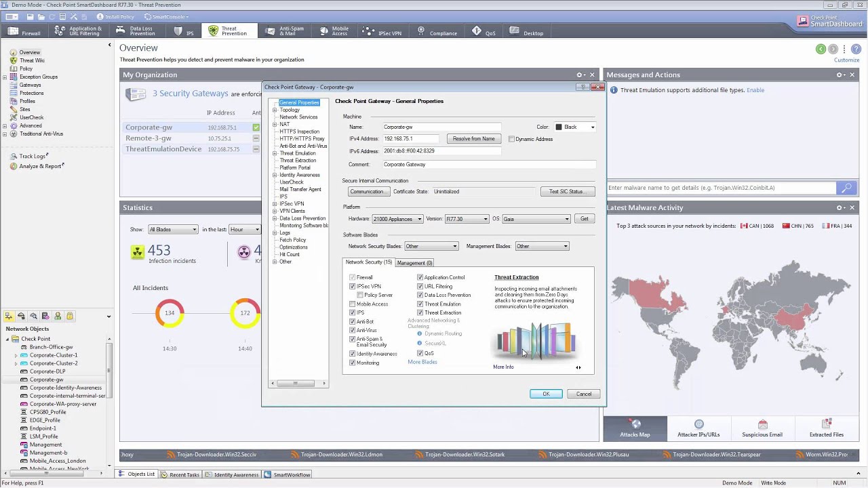Click the Protections icon in left navigation

point(13,93)
